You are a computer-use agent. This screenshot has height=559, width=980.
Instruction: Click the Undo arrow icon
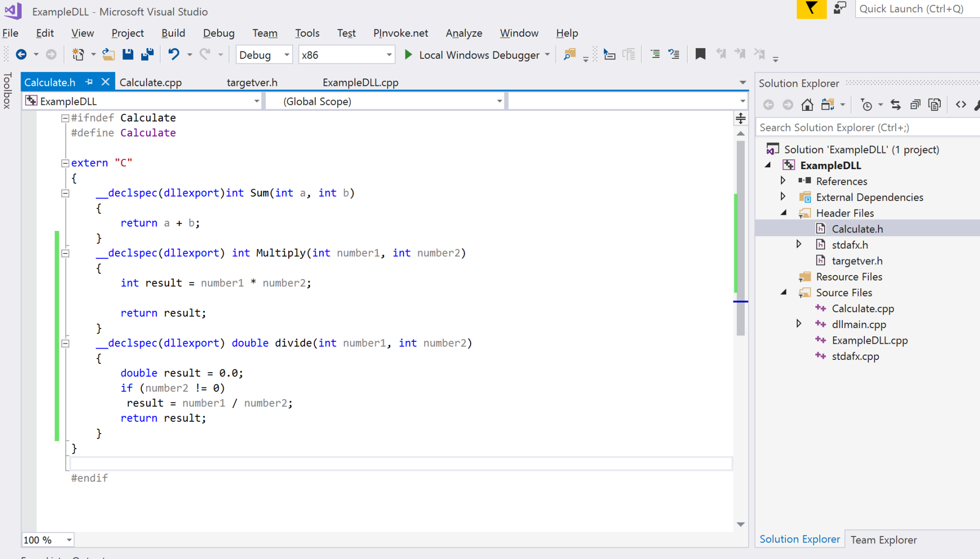coord(174,54)
